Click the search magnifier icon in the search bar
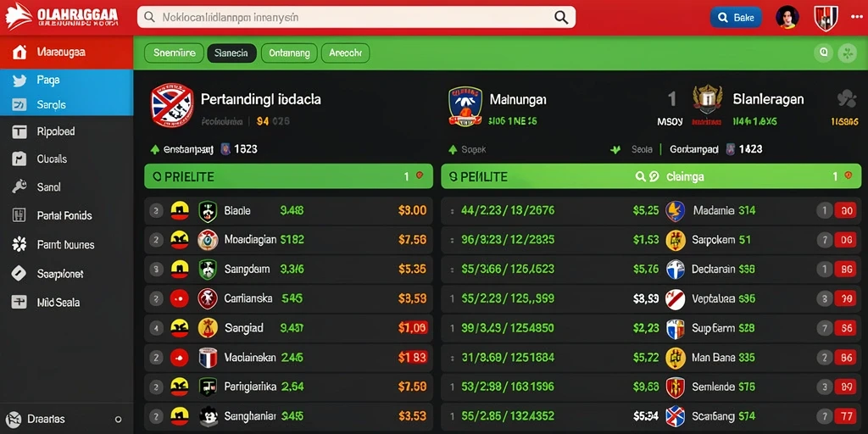This screenshot has width=868, height=434. (561, 17)
